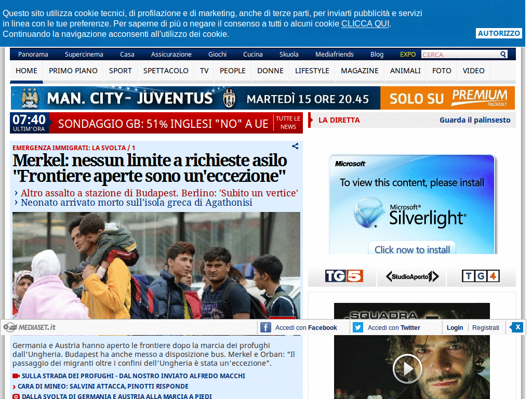Open Cucina in top bar

(253, 54)
